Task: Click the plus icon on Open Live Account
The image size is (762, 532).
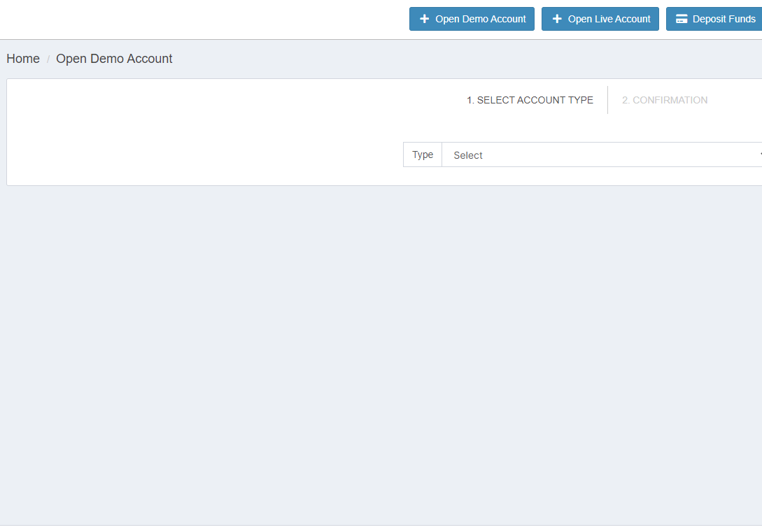Action: coord(557,19)
